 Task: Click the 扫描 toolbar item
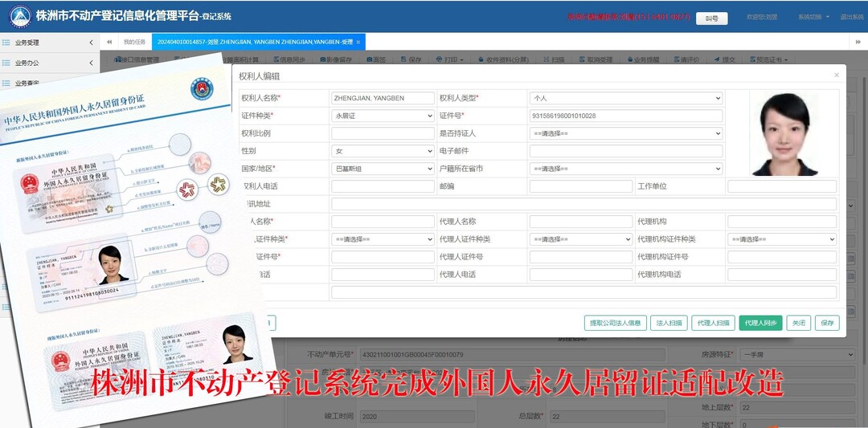point(554,59)
